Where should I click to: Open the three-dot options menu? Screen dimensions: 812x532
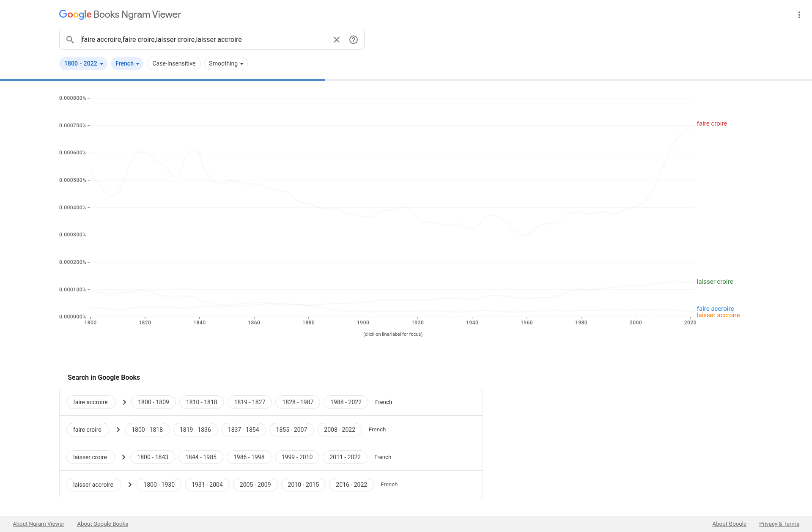point(799,15)
